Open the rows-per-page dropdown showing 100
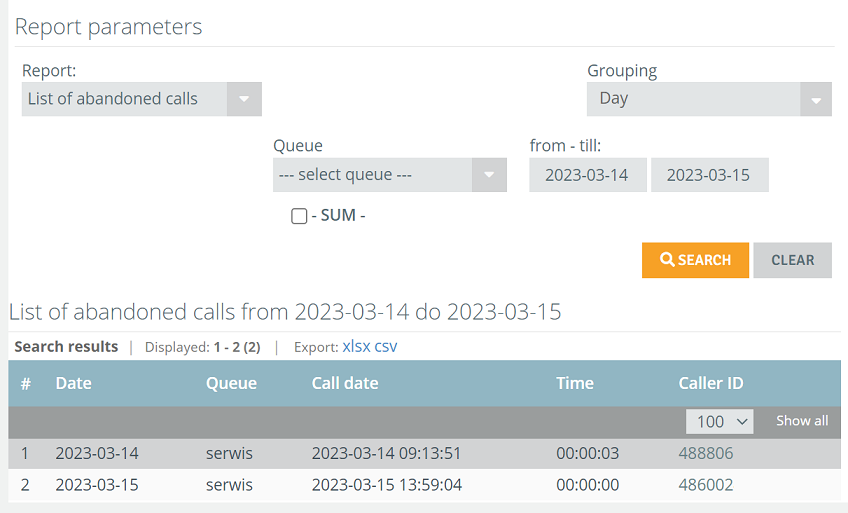This screenshot has width=848, height=513. (720, 421)
